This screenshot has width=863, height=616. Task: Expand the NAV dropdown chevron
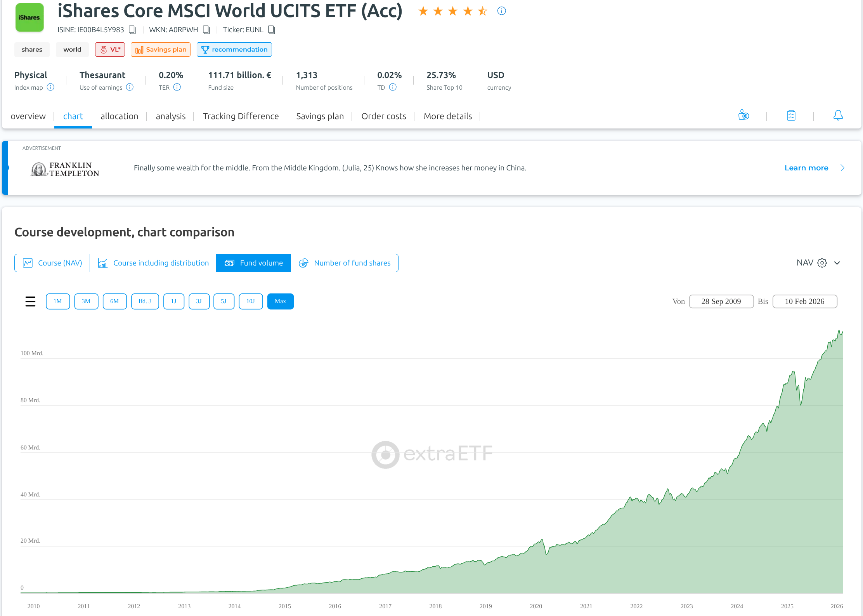click(837, 263)
